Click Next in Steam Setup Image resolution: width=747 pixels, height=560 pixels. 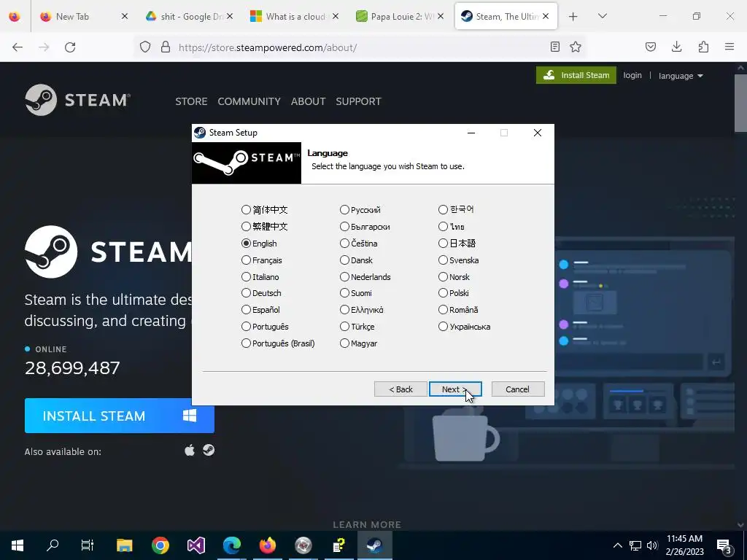coord(455,389)
